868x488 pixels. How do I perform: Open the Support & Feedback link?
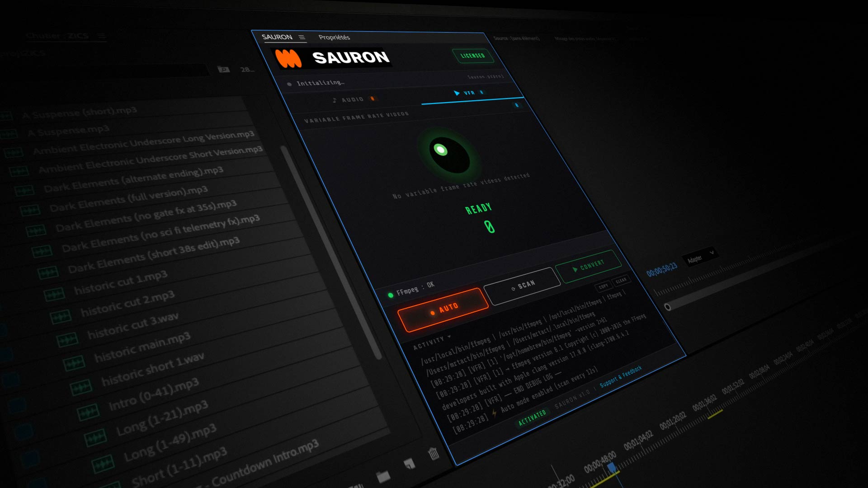point(620,377)
